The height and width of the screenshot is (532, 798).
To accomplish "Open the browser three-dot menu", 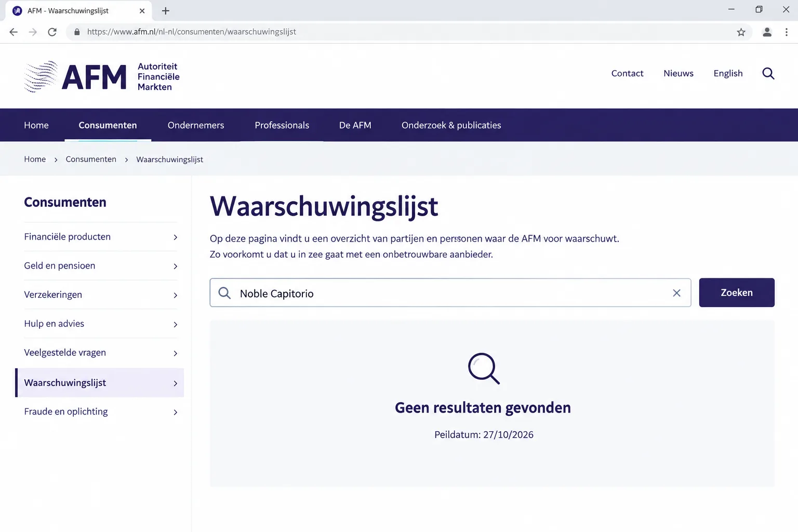I will (x=787, y=32).
